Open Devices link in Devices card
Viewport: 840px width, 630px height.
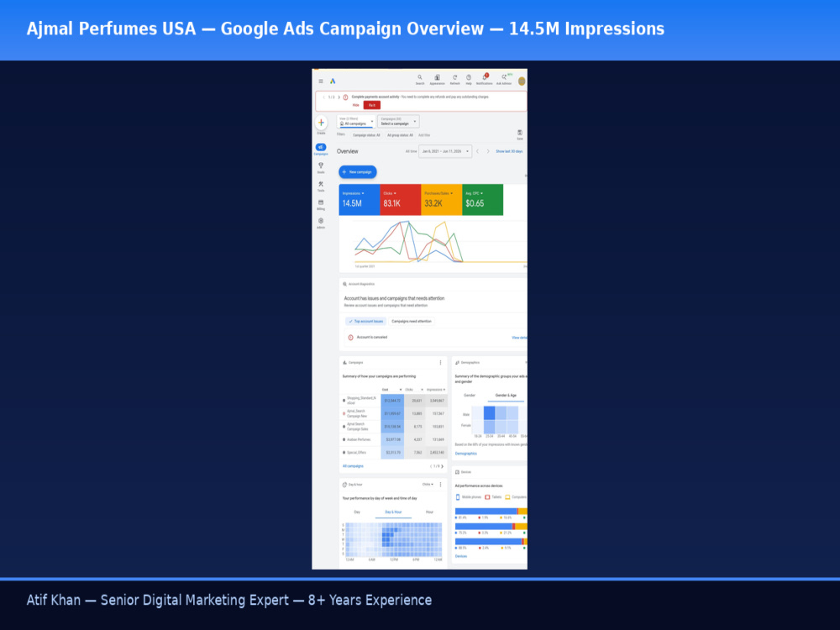[x=460, y=557]
